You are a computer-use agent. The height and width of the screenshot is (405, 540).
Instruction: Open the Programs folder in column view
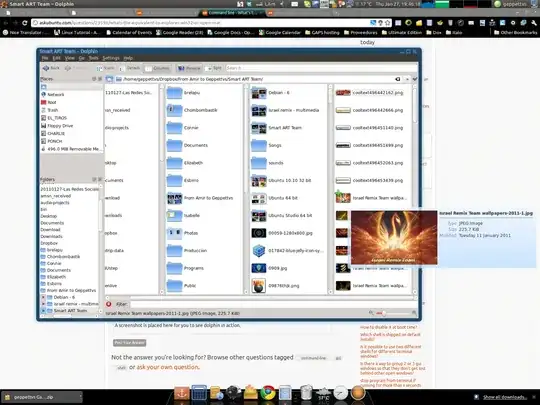[x=185, y=268]
